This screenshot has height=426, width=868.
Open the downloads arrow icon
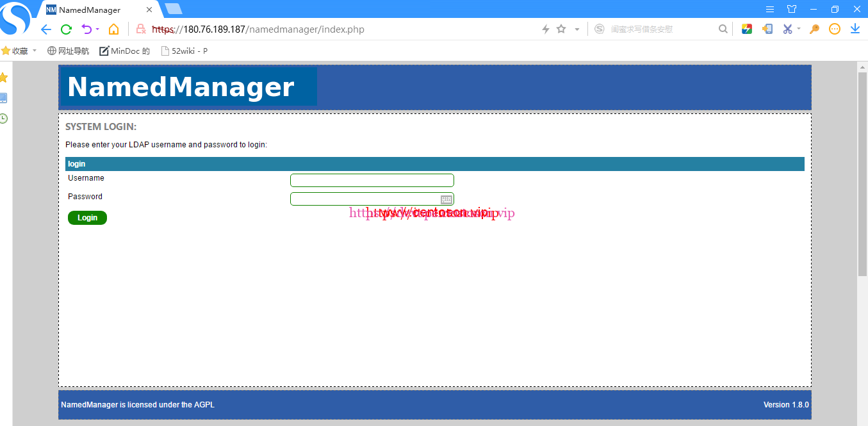click(855, 29)
